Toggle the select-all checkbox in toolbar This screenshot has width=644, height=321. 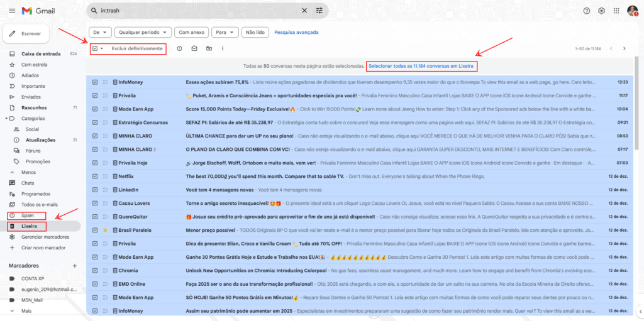click(x=95, y=48)
